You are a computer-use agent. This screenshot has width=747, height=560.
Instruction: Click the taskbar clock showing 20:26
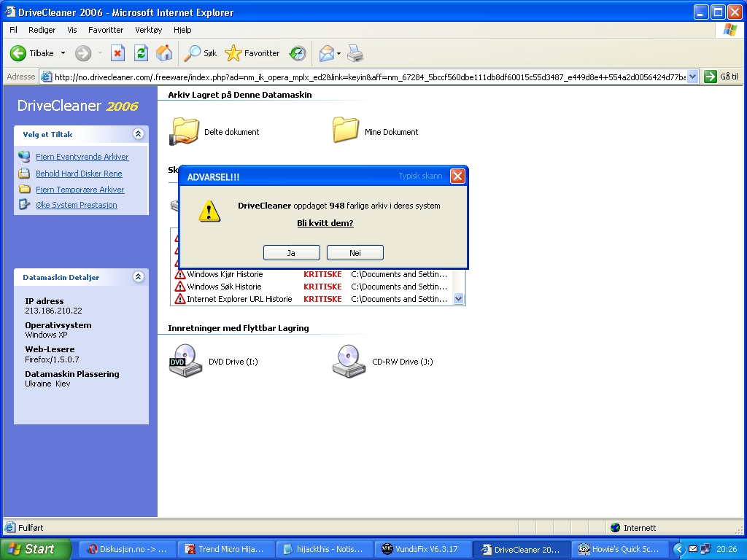point(727,549)
